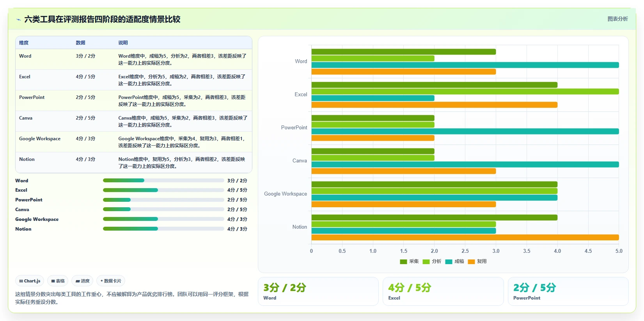The height and width of the screenshot is (321, 644).
Task: Click the Notion progress bar
Action: (x=163, y=229)
